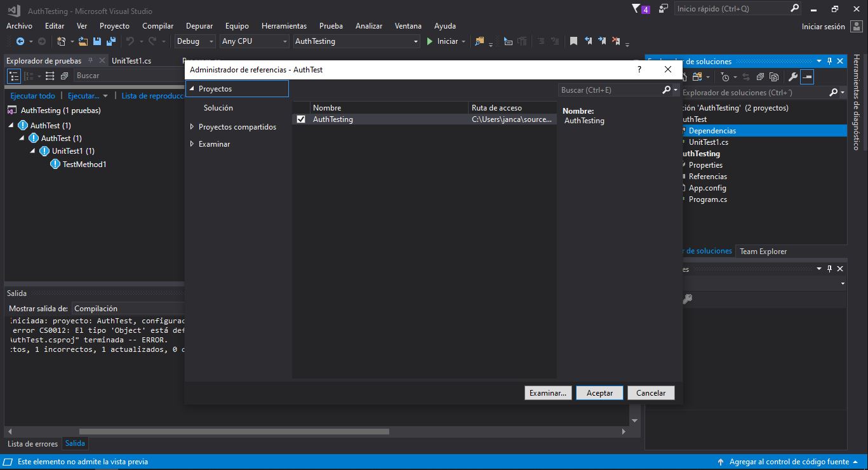Screen dimensions: 868x470
Task: Click the Cancelar button
Action: (651, 393)
